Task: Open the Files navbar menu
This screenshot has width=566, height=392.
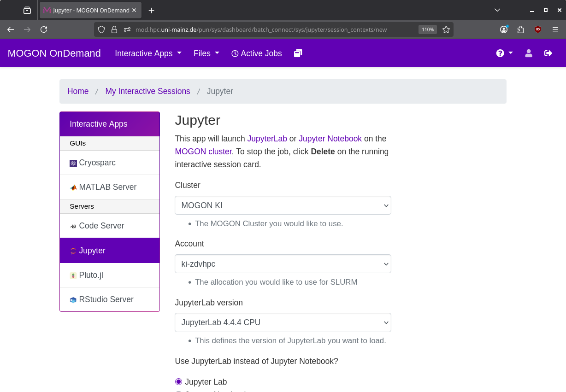Action: pos(206,53)
